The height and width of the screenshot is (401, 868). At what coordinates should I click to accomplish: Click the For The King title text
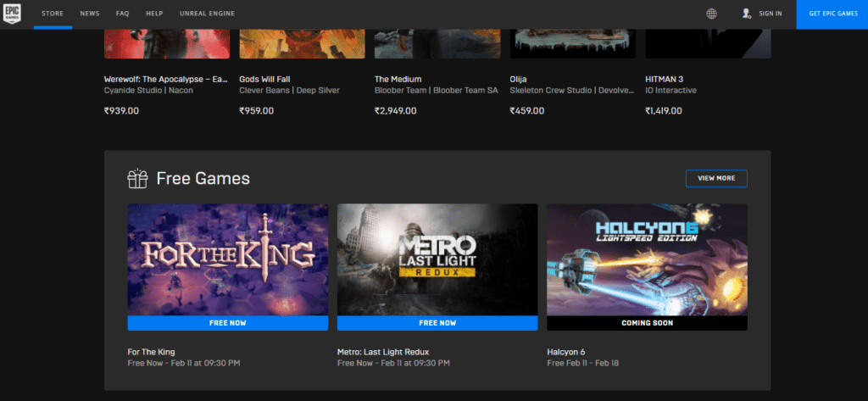point(151,353)
